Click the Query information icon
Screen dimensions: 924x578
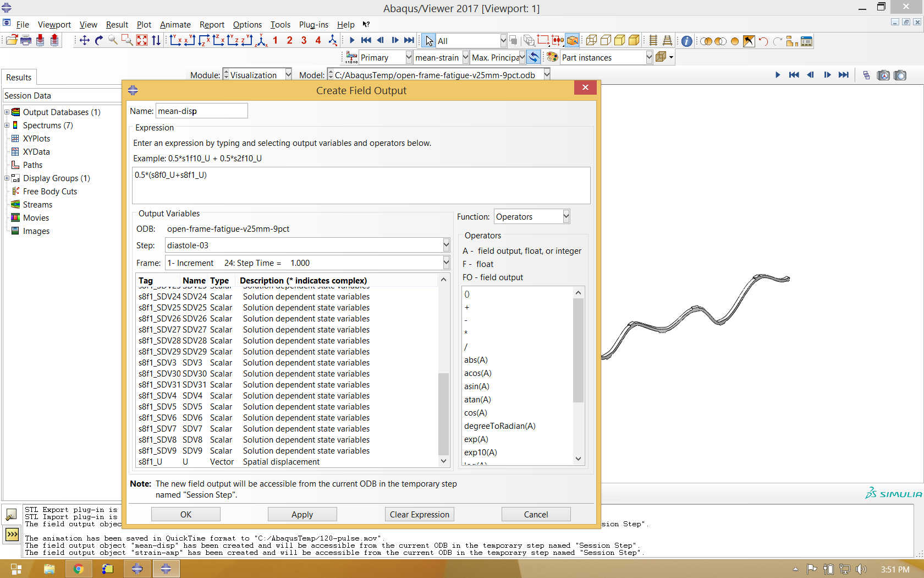click(687, 41)
